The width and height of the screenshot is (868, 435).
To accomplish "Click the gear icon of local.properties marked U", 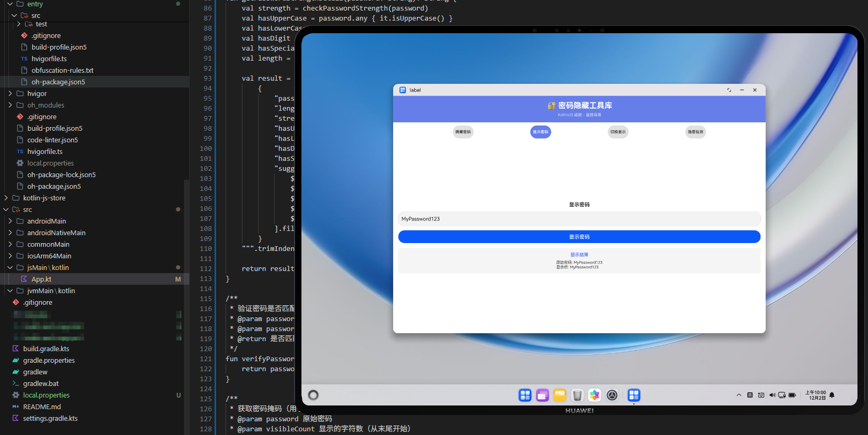I will pos(15,395).
